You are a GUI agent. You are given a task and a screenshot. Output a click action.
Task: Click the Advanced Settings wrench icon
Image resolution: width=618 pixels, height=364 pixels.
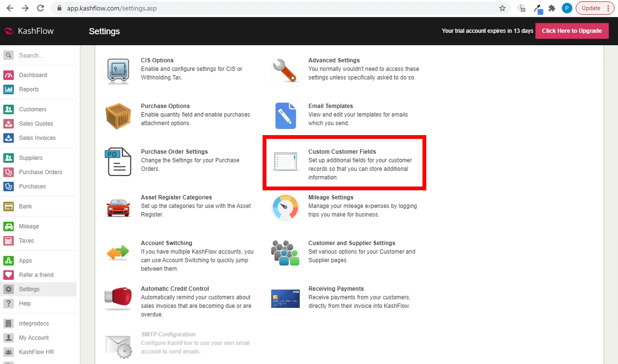(x=285, y=70)
